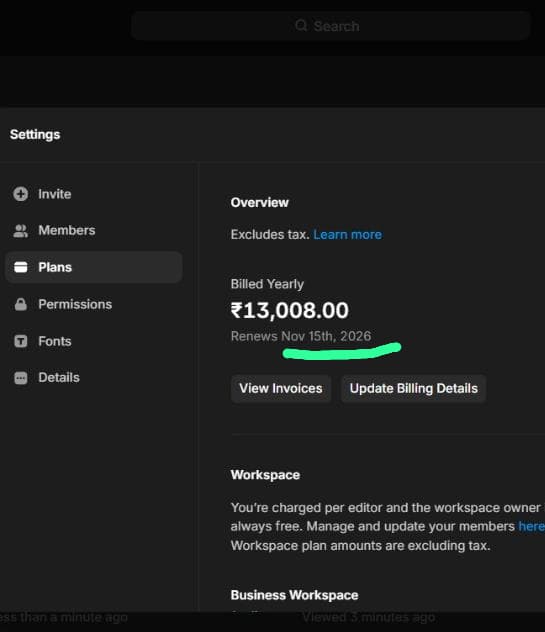Viewport: 545px width, 632px height.
Task: Click the Members people icon
Action: tap(21, 231)
